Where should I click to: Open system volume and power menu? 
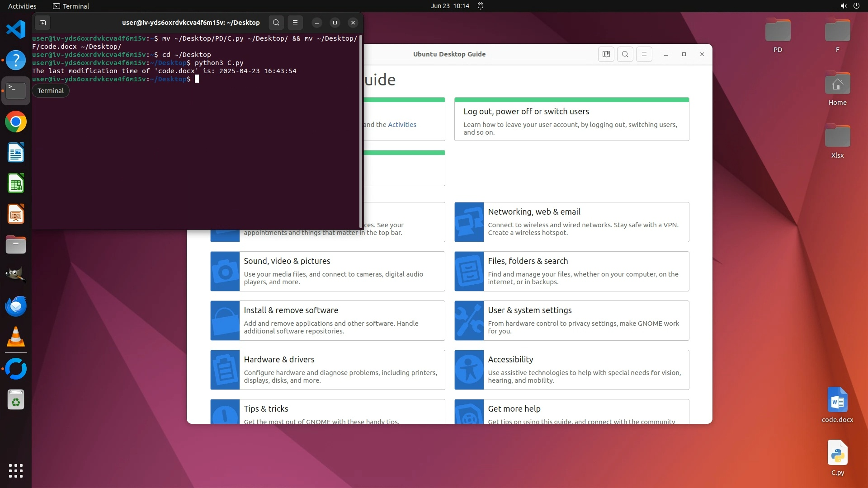click(x=849, y=6)
